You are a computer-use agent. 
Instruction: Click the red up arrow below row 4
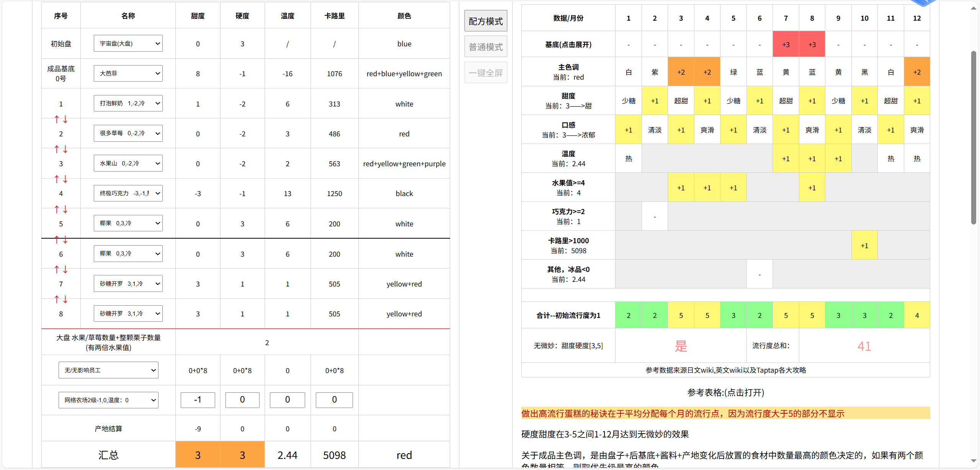(57, 210)
